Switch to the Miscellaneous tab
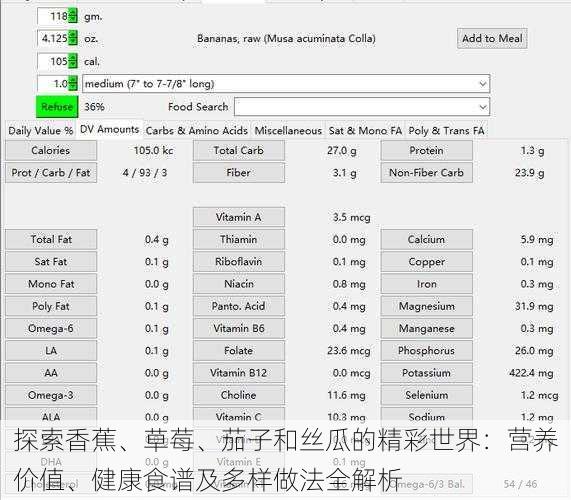The width and height of the screenshot is (571, 500). point(288,131)
